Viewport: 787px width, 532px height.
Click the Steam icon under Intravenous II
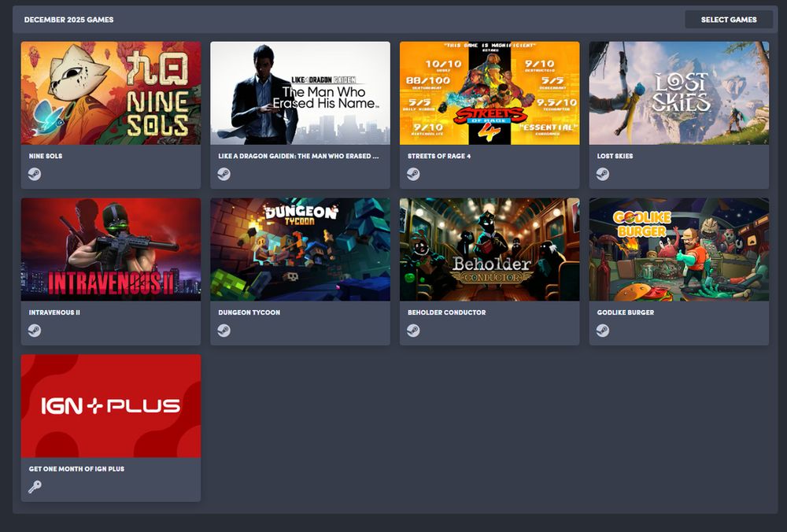[35, 331]
